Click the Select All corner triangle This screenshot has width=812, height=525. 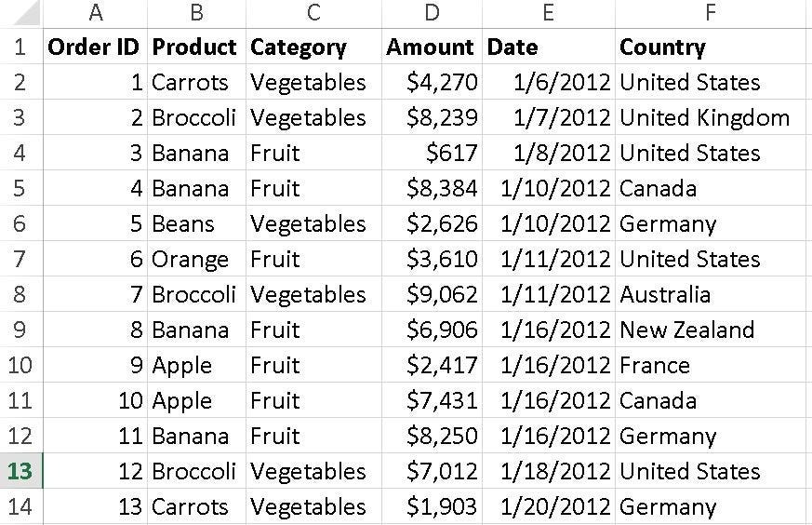pos(22,13)
